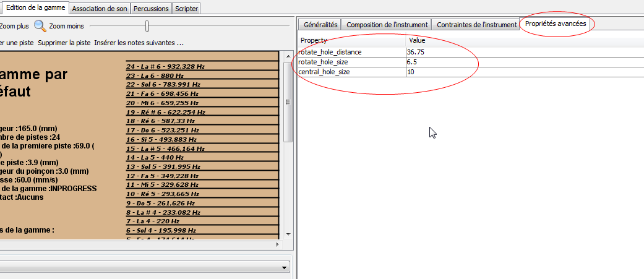Open the Association de son tab
Viewport: 644px width, 279px height.
pos(100,9)
